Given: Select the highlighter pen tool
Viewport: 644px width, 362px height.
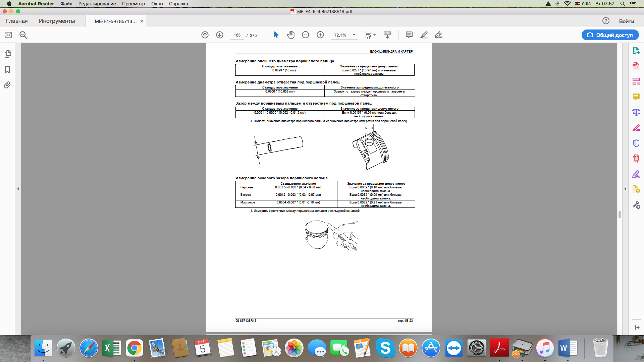Looking at the screenshot, I should coord(424,35).
